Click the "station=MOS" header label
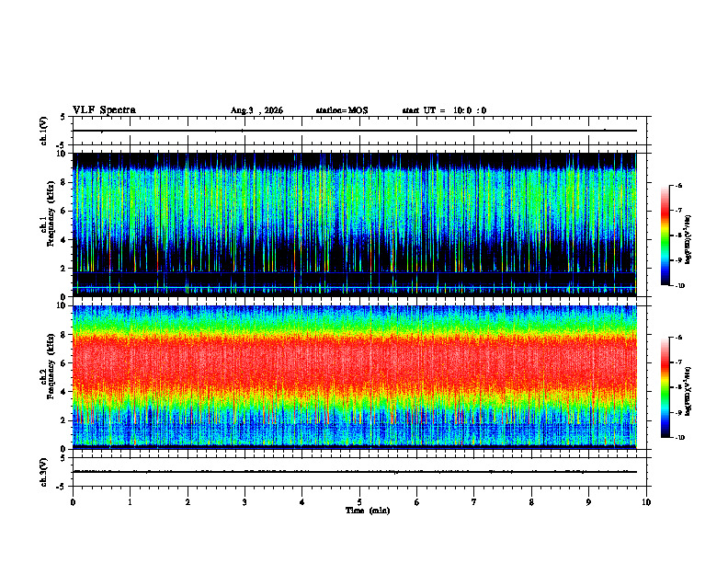This screenshot has width=728, height=563. (342, 110)
